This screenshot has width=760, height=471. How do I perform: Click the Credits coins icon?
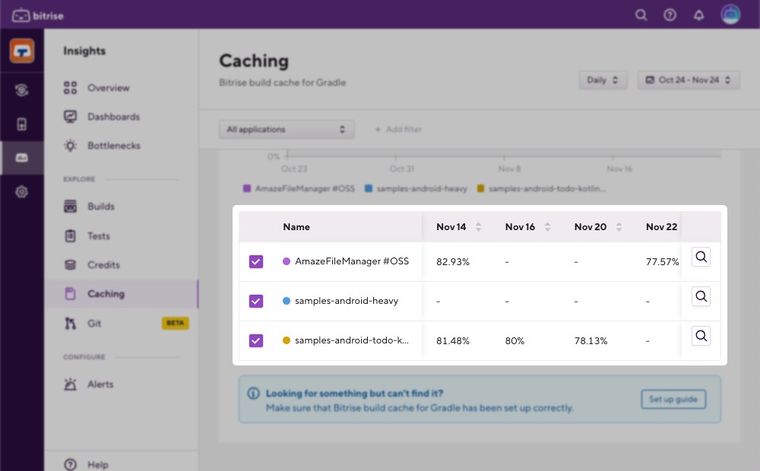(x=70, y=265)
